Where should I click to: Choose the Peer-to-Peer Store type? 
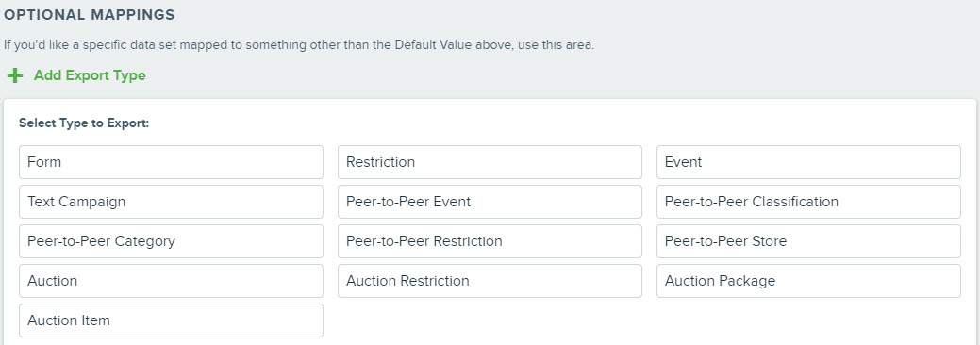tap(808, 241)
